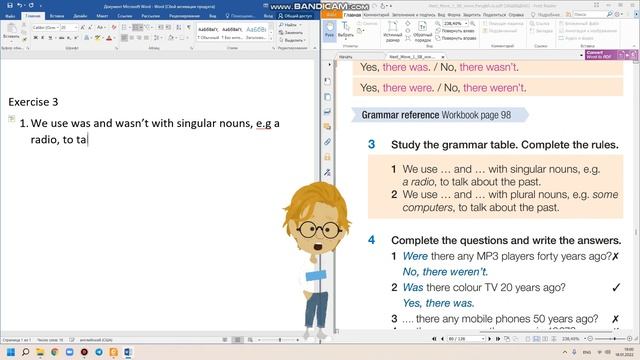The height and width of the screenshot is (360, 640).
Task: Center align text in Word
Action: (131, 38)
